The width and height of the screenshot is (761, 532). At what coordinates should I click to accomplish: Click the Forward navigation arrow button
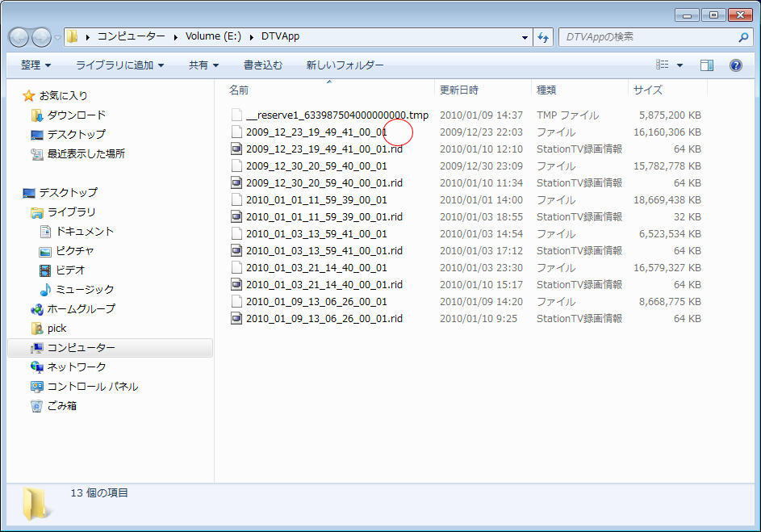pos(41,37)
